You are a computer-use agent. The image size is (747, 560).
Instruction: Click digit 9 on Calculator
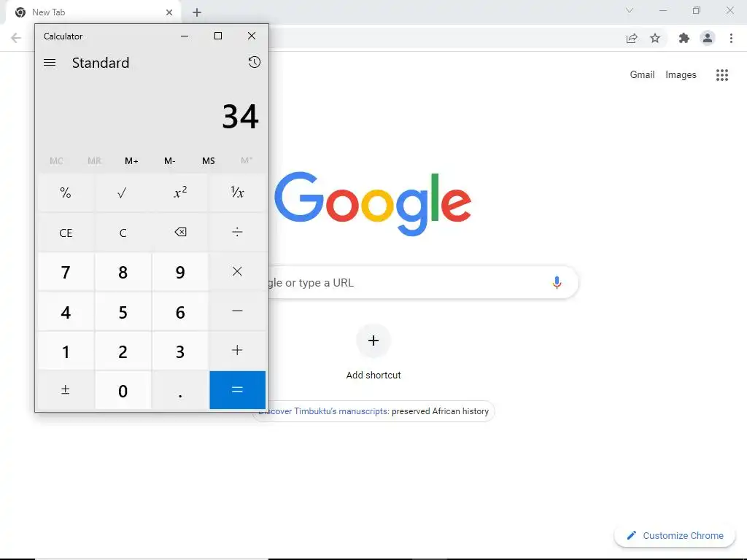[180, 271]
